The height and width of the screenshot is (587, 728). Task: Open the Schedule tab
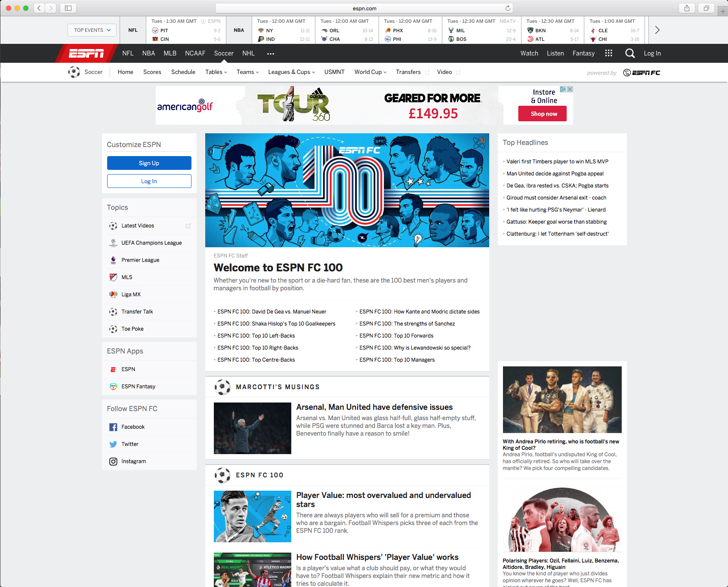coord(183,72)
